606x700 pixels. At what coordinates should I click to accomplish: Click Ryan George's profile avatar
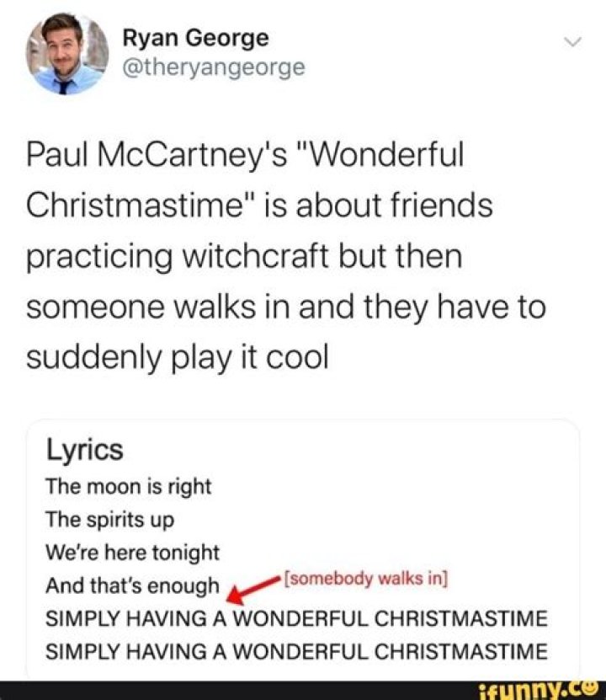point(66,54)
